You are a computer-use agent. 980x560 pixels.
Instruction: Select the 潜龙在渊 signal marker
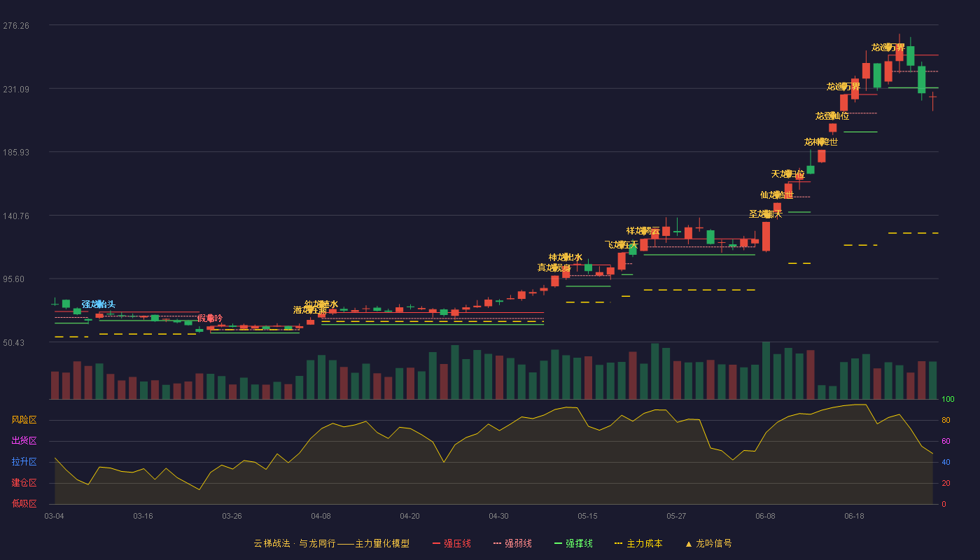tap(310, 310)
